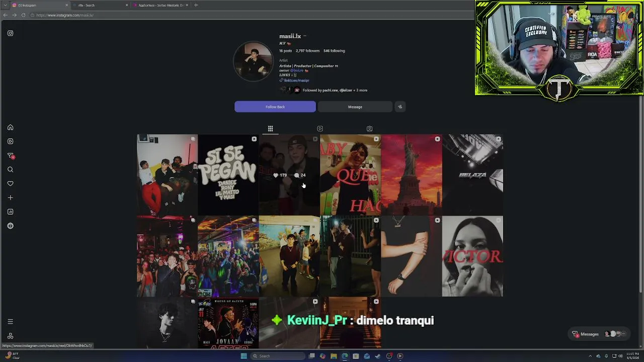Select the Tagged posts tab
This screenshot has width=644, height=362.
point(369,129)
